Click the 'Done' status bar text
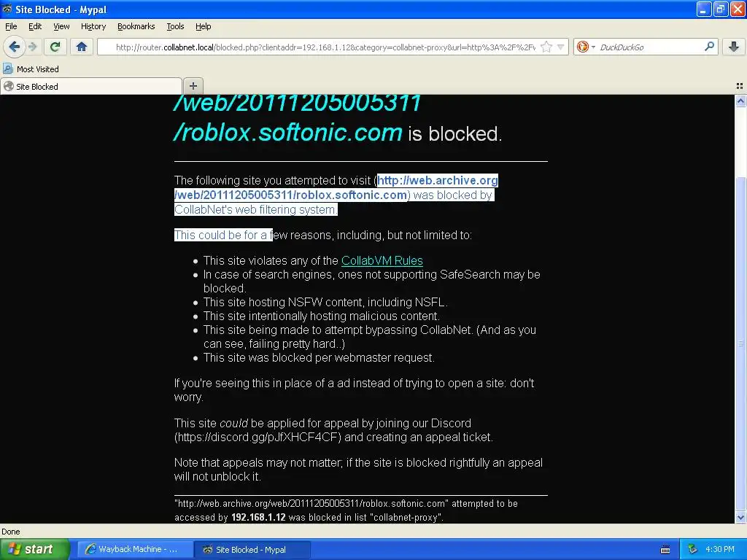This screenshot has height=560, width=747. point(10,532)
